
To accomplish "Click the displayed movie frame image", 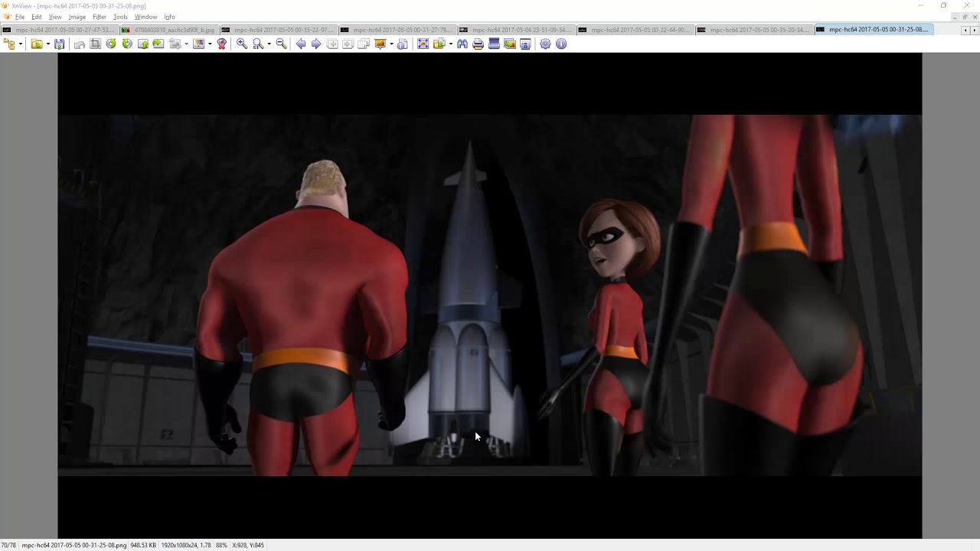I will click(490, 295).
